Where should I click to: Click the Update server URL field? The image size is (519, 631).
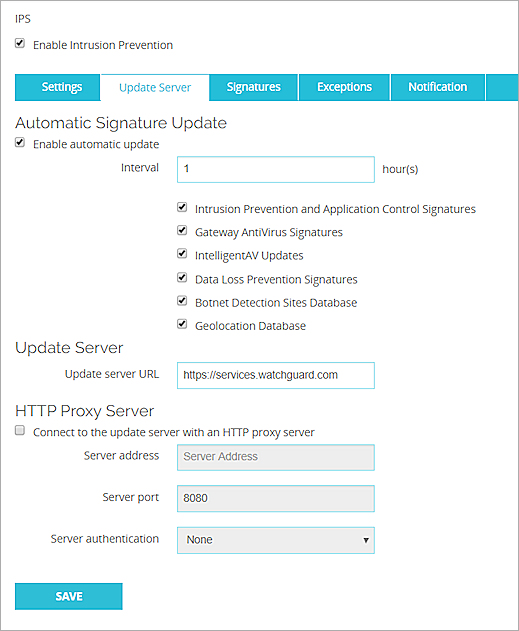point(276,375)
